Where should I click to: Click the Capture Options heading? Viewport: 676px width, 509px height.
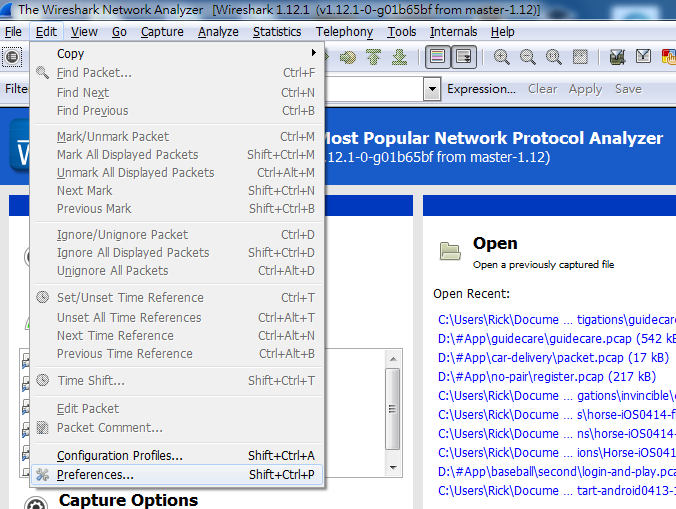pyautogui.click(x=128, y=500)
